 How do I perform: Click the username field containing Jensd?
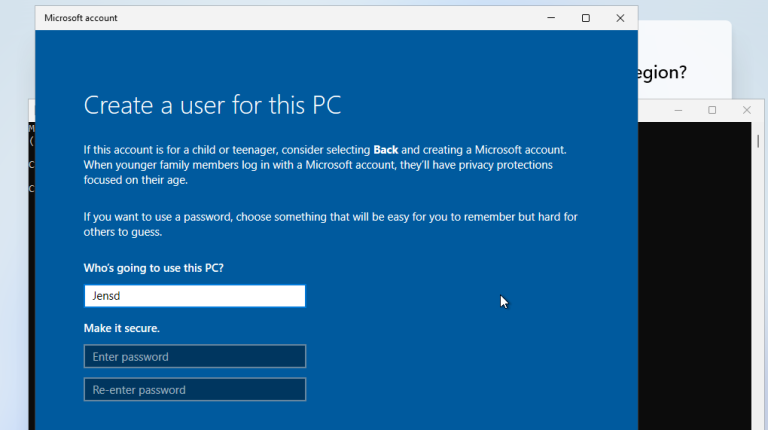pyautogui.click(x=195, y=296)
